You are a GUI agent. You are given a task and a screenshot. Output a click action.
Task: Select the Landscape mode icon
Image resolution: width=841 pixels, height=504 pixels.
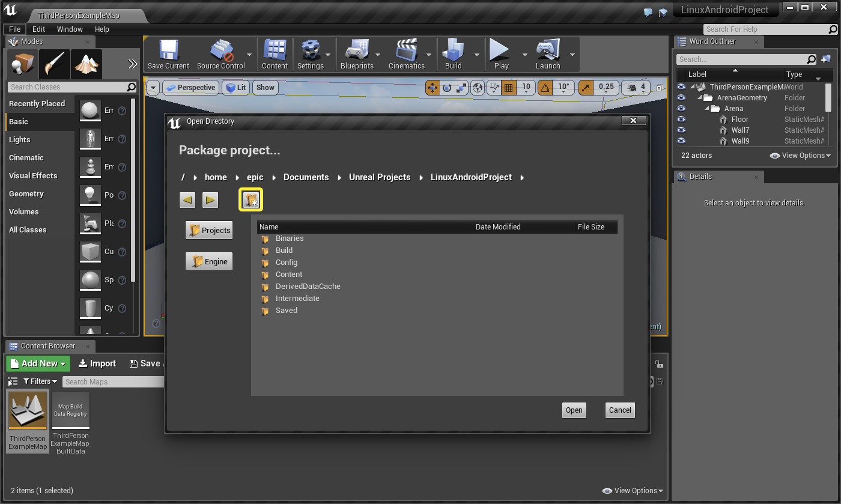click(x=87, y=64)
